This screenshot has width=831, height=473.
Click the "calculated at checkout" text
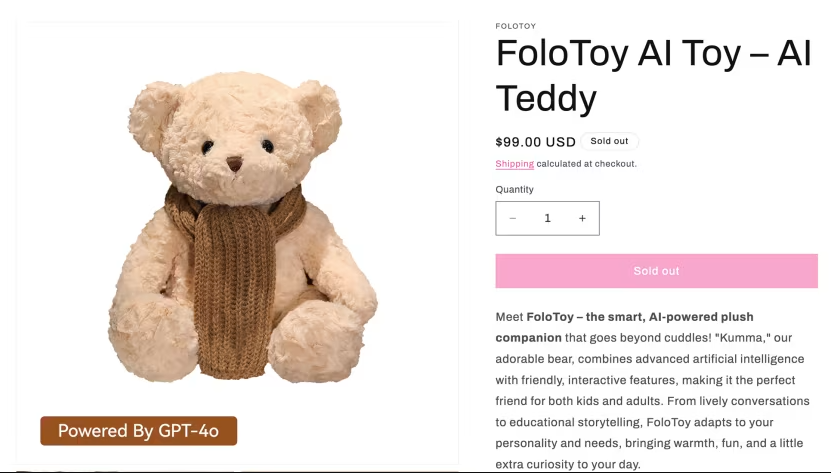586,164
